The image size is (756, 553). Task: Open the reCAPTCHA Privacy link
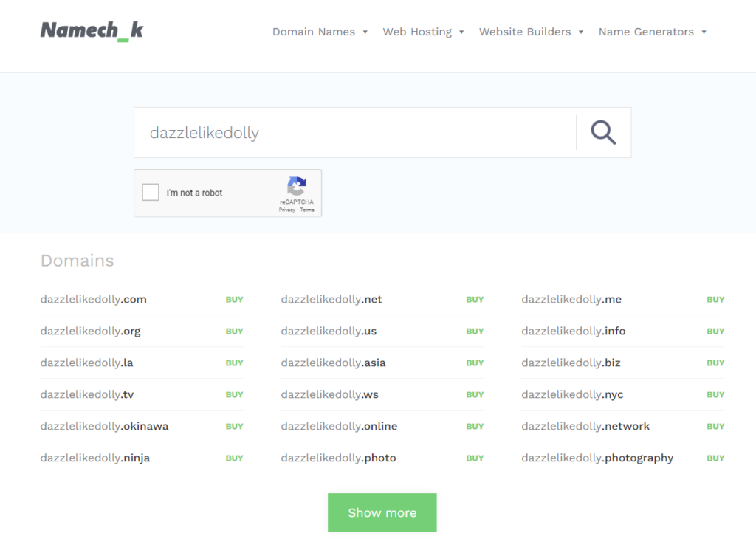pos(286,210)
